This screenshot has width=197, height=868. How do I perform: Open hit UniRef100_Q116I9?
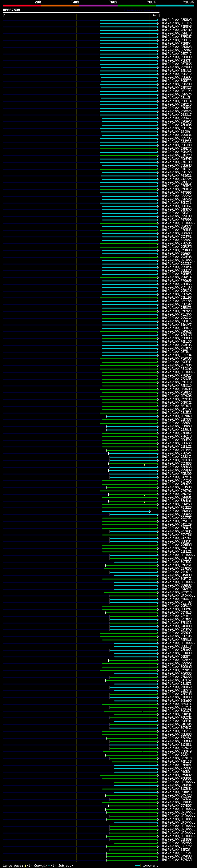point(177,572)
